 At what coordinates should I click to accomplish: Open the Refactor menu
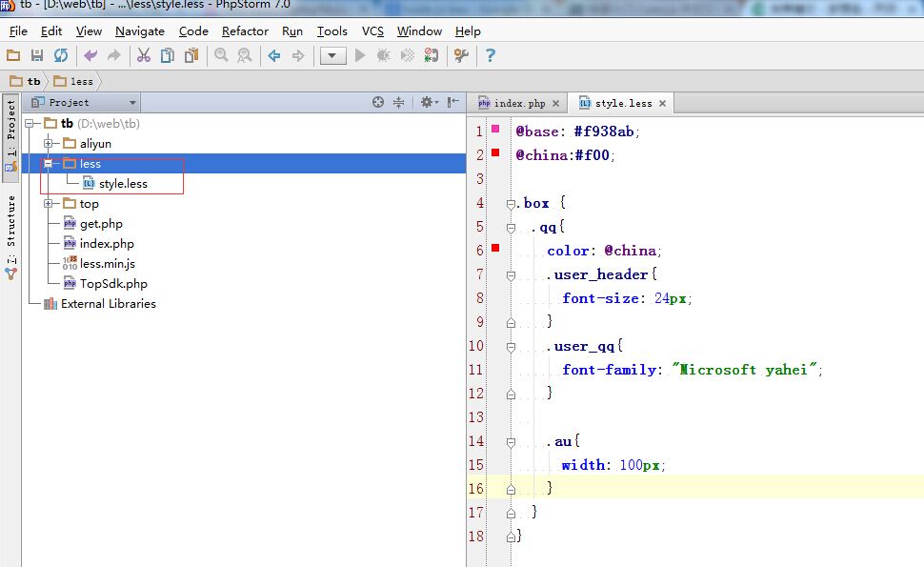point(245,31)
